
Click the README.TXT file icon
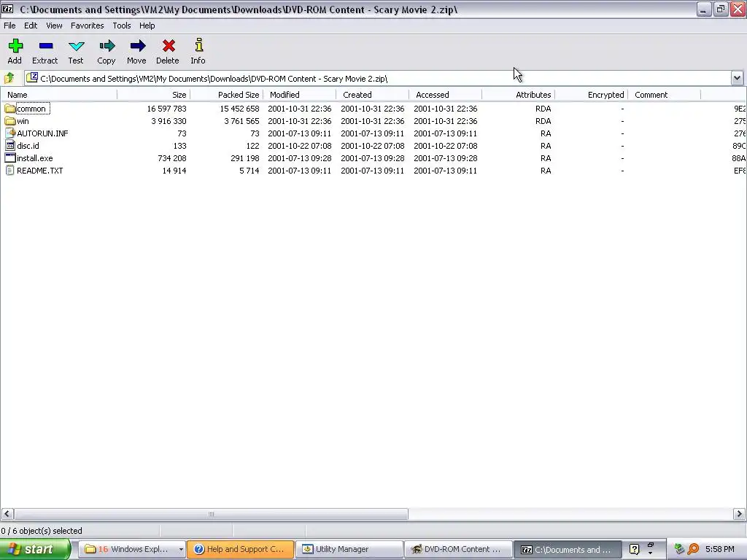click(10, 171)
